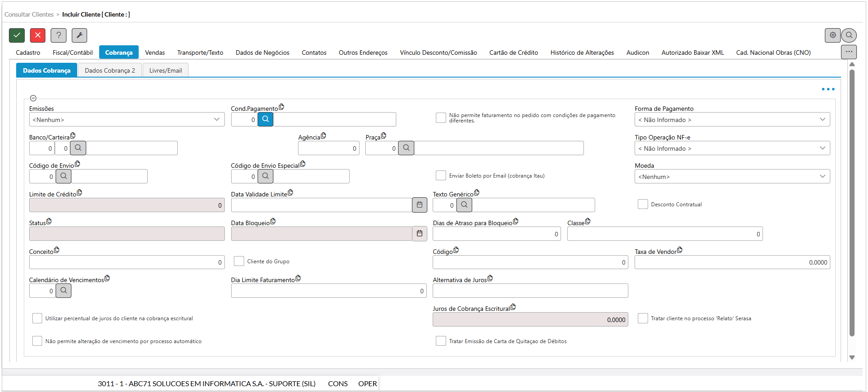Open help with the question mark icon
The image size is (868, 392).
(58, 35)
